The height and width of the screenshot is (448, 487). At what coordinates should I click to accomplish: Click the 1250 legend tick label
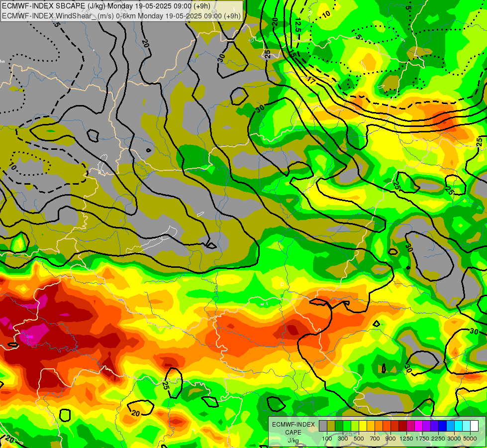pyautogui.click(x=406, y=439)
